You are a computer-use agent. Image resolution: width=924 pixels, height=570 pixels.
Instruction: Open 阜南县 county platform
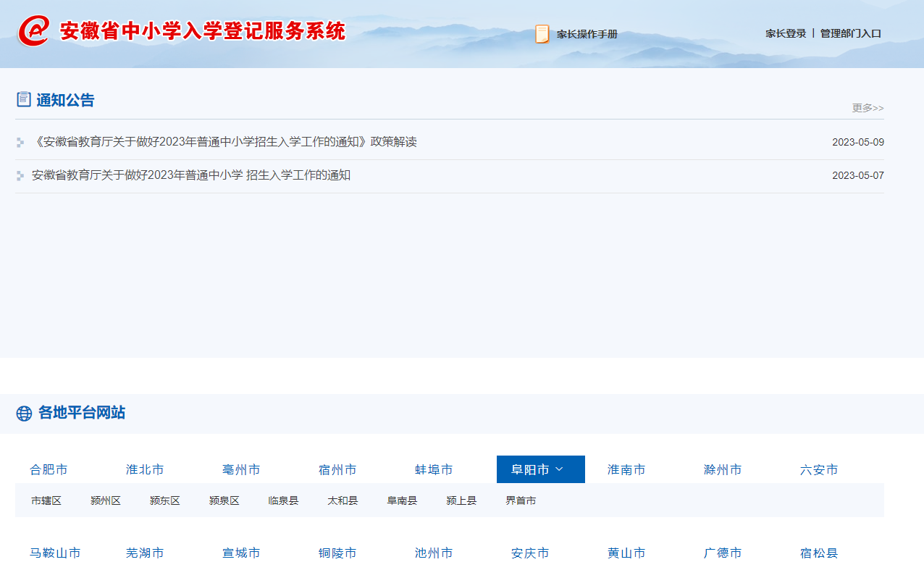tap(402, 500)
